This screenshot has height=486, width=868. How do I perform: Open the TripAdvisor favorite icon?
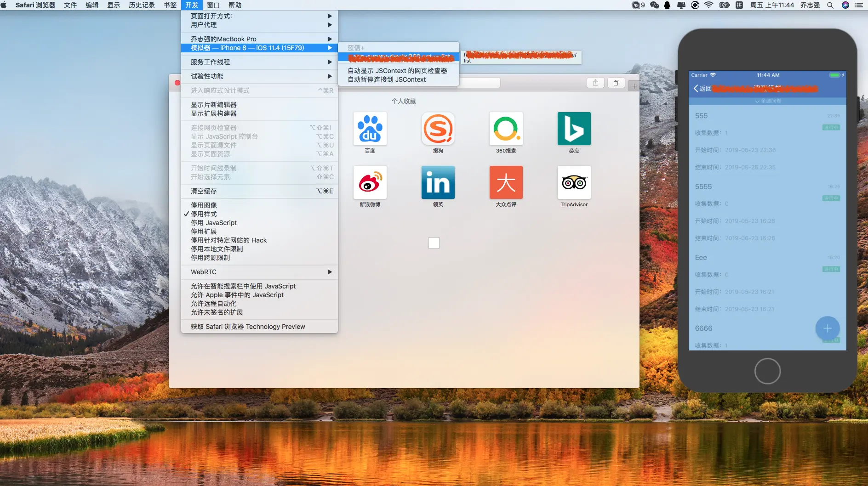pos(574,182)
